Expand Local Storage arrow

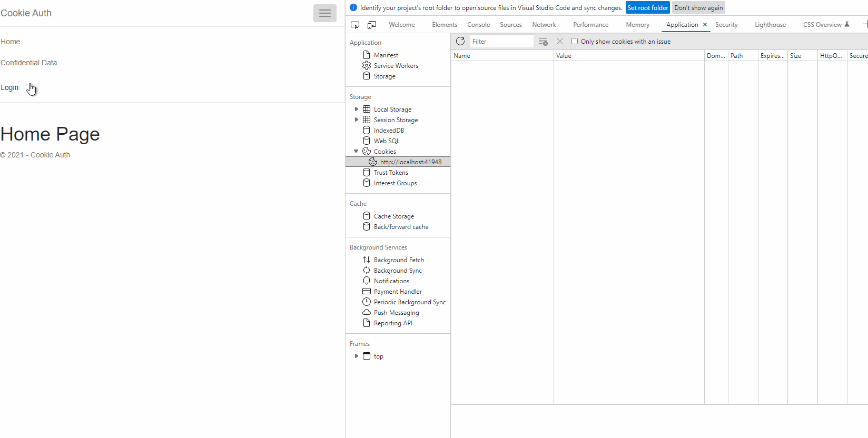point(357,109)
